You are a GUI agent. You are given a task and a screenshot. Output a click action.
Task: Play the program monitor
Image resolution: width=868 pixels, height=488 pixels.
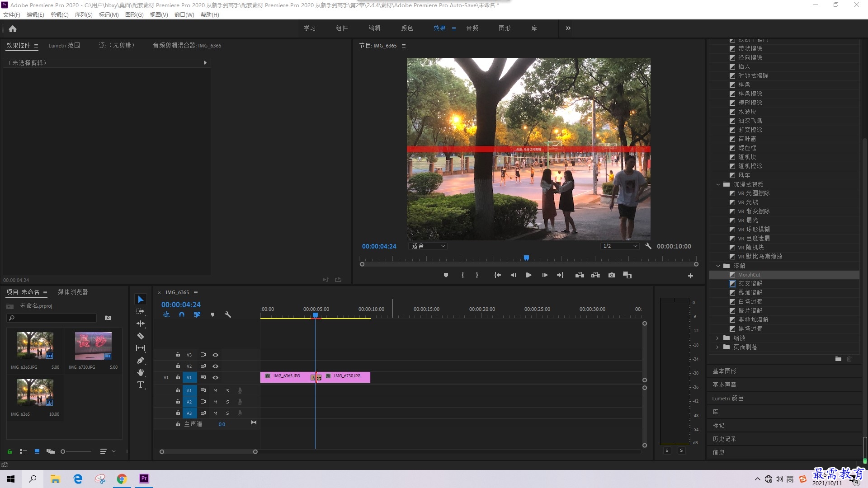(x=528, y=275)
